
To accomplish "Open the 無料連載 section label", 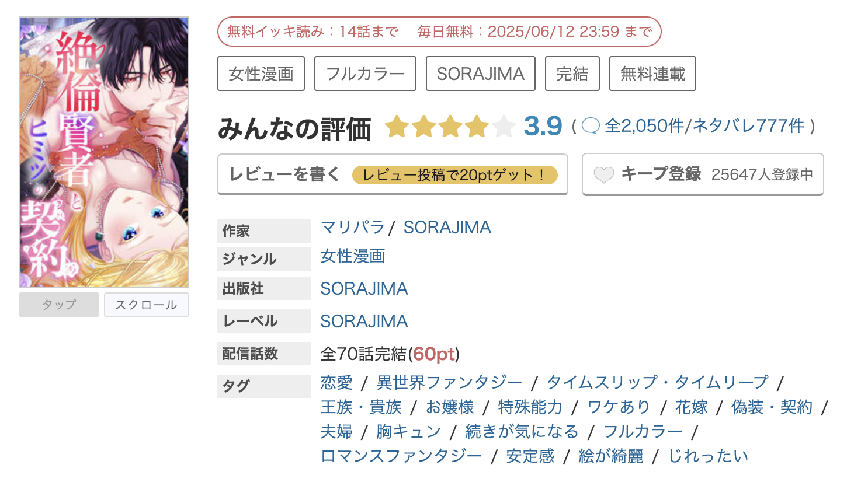I will tap(652, 73).
